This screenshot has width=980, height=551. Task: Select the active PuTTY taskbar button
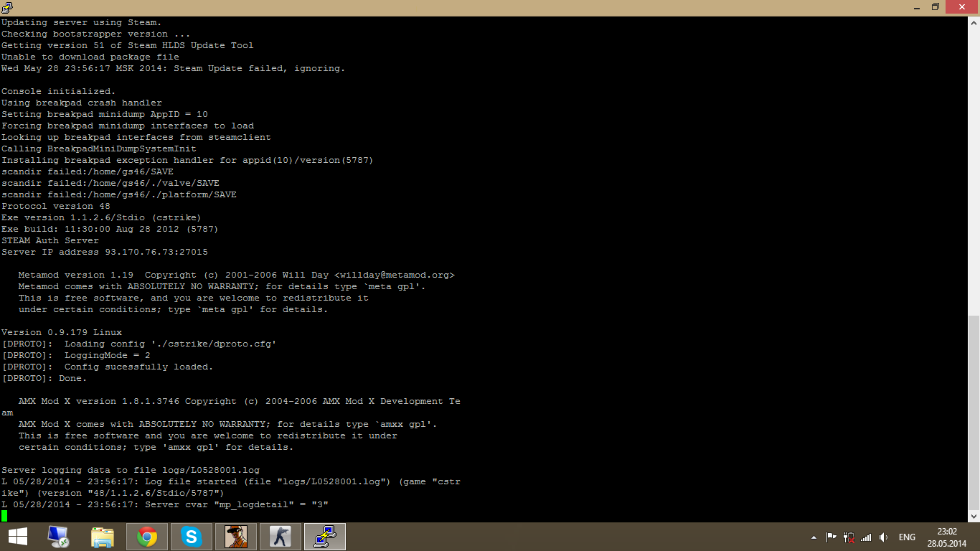[x=325, y=537]
